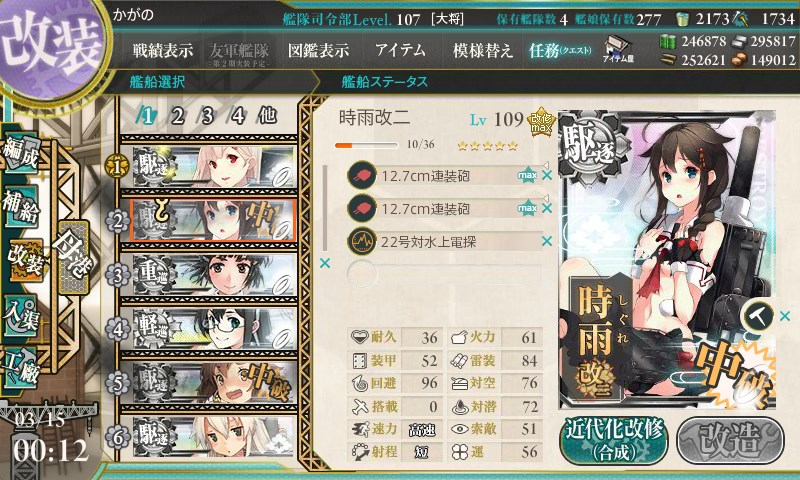Select the heavy cruiser in slot 3

pos(214,275)
